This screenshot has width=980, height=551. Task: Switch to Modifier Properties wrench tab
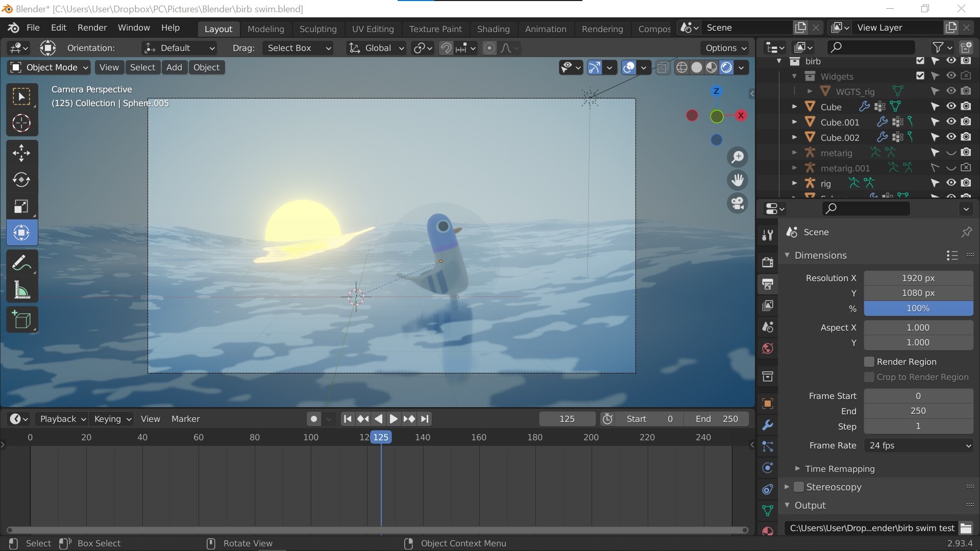pyautogui.click(x=767, y=424)
